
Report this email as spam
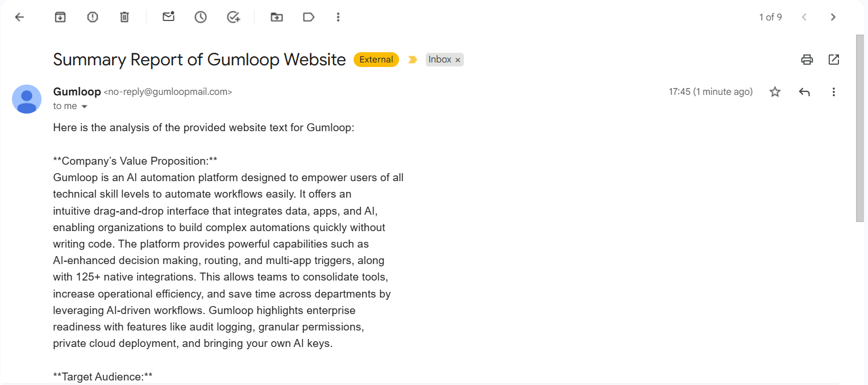pyautogui.click(x=92, y=17)
